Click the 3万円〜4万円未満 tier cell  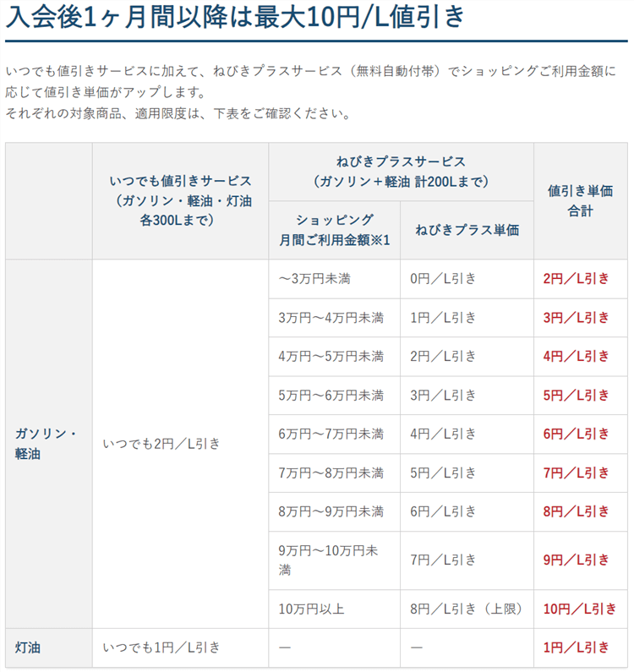[331, 318]
